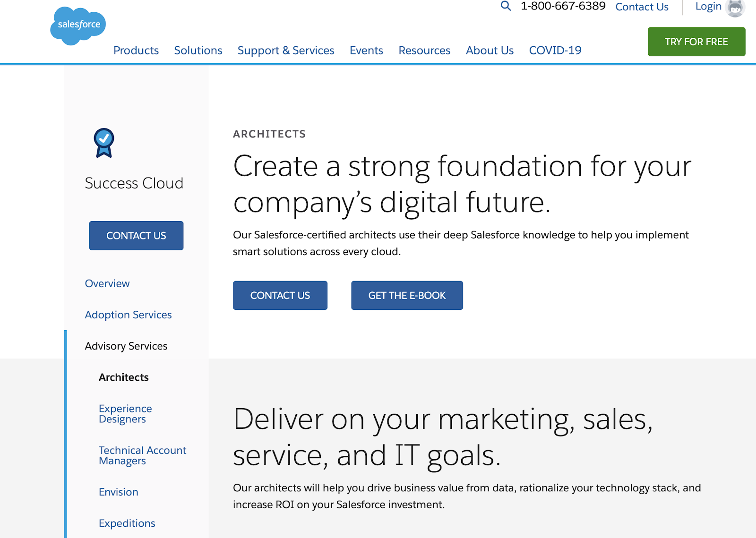Viewport: 756px width, 538px height.
Task: Open the Experience Designers link
Action: 125,414
